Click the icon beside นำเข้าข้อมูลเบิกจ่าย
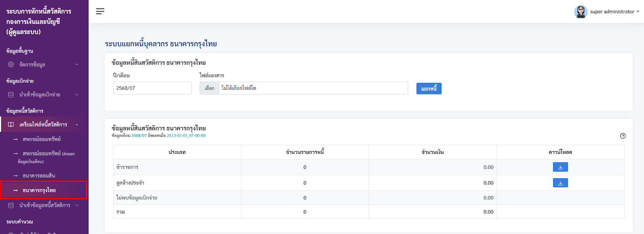The height and width of the screenshot is (234, 644). tap(11, 94)
